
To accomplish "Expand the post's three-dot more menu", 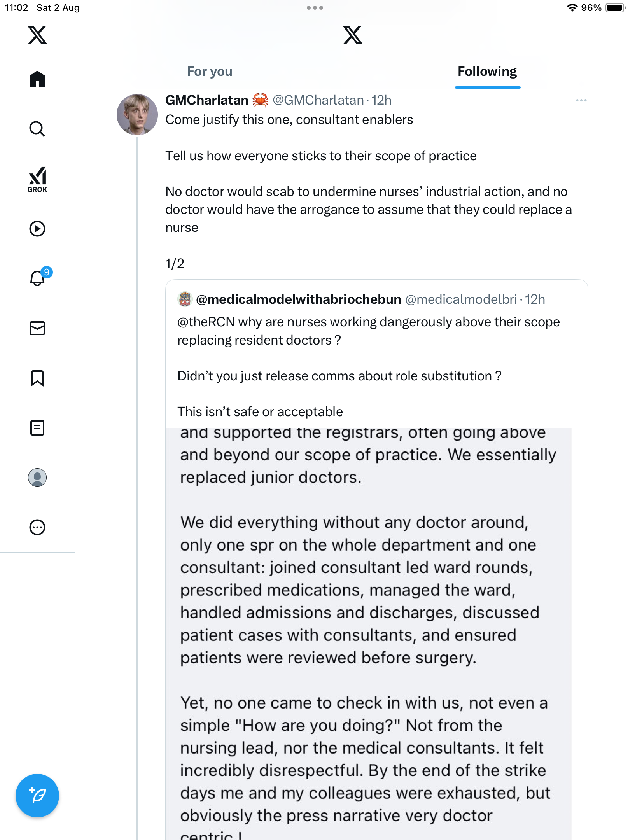I will pos(581,100).
